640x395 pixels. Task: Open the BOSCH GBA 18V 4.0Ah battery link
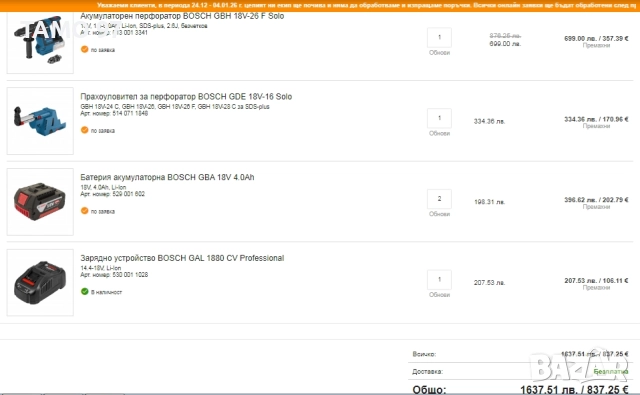[167, 178]
